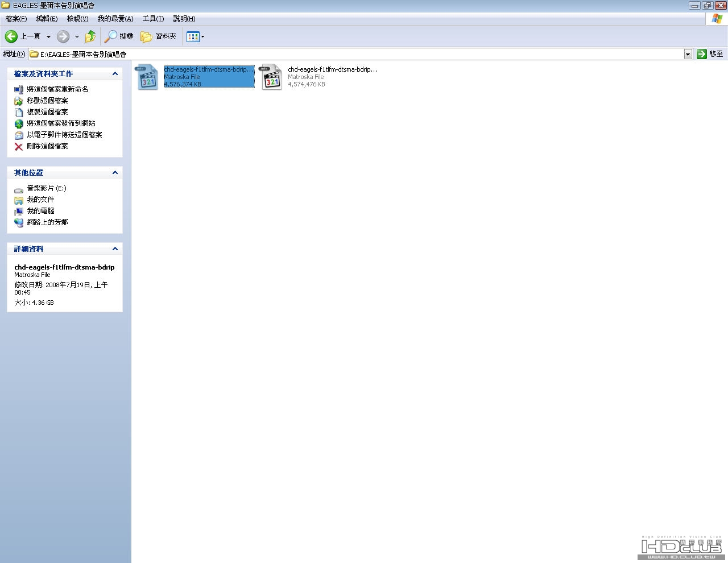
Task: Click the rename file icon
Action: pos(19,89)
